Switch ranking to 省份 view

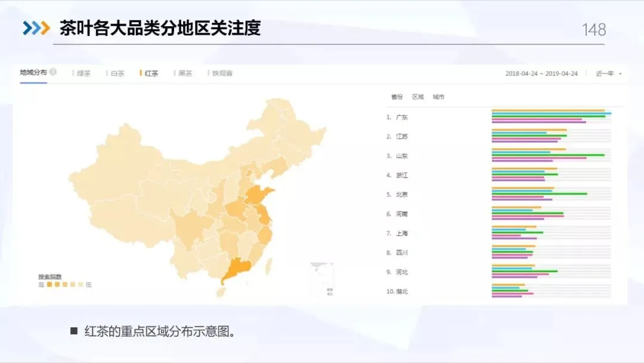[397, 97]
